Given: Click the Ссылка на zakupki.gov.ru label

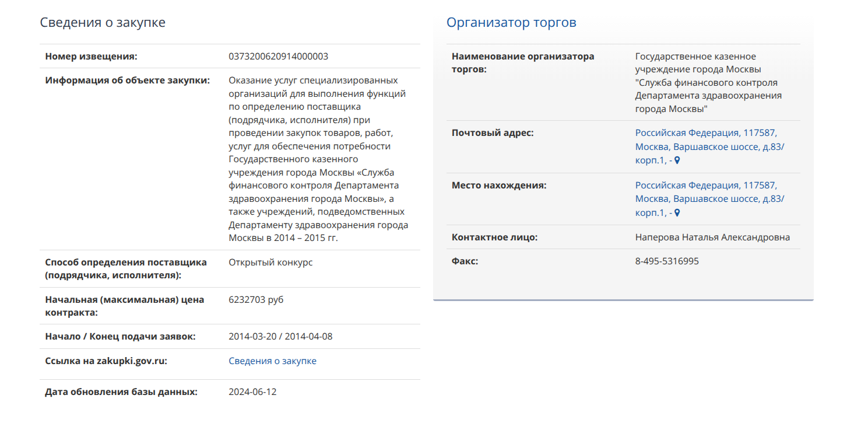Looking at the screenshot, I should point(106,361).
